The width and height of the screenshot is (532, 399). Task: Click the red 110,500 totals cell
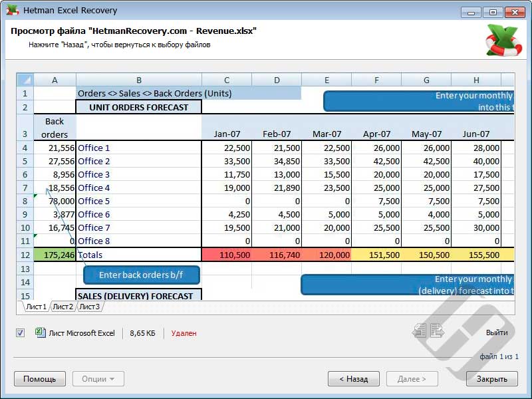tap(227, 255)
